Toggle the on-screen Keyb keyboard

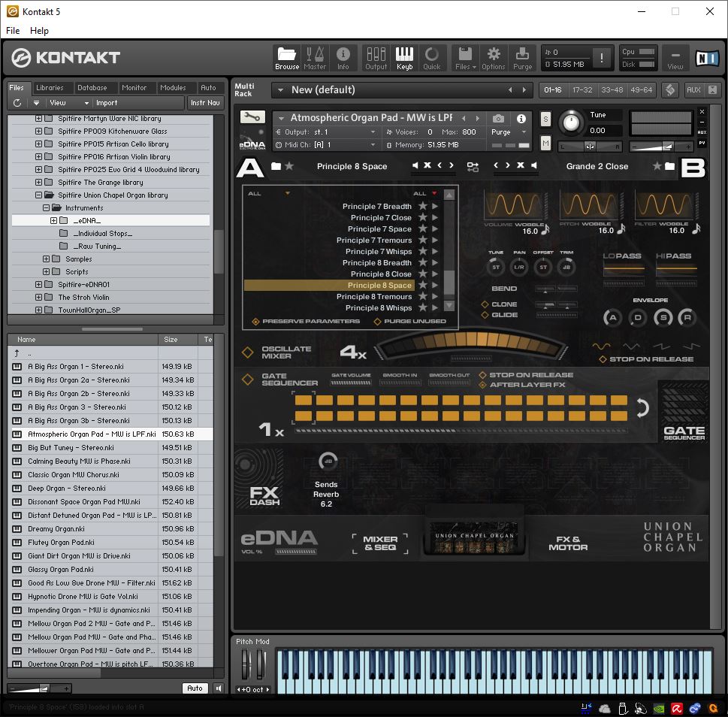pos(404,58)
